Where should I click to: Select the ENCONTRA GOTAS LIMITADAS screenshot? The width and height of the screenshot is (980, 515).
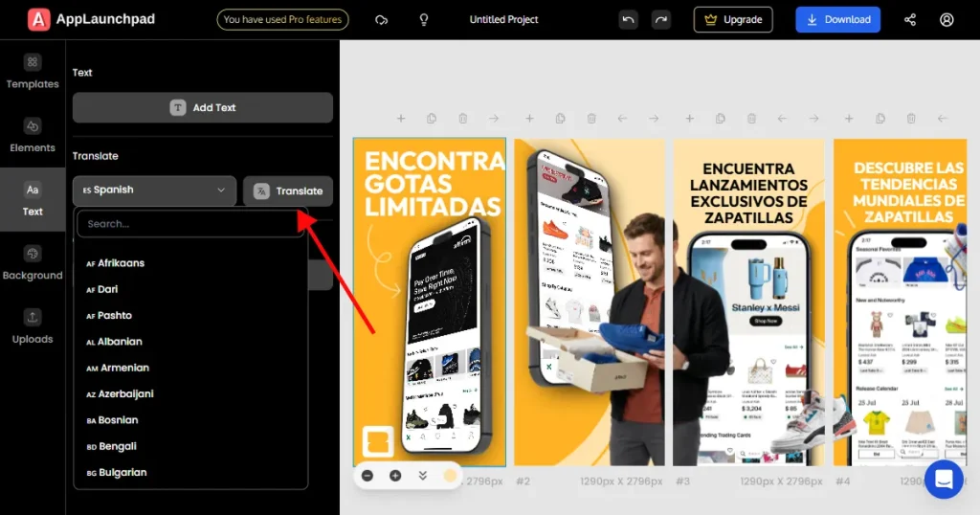click(x=430, y=302)
